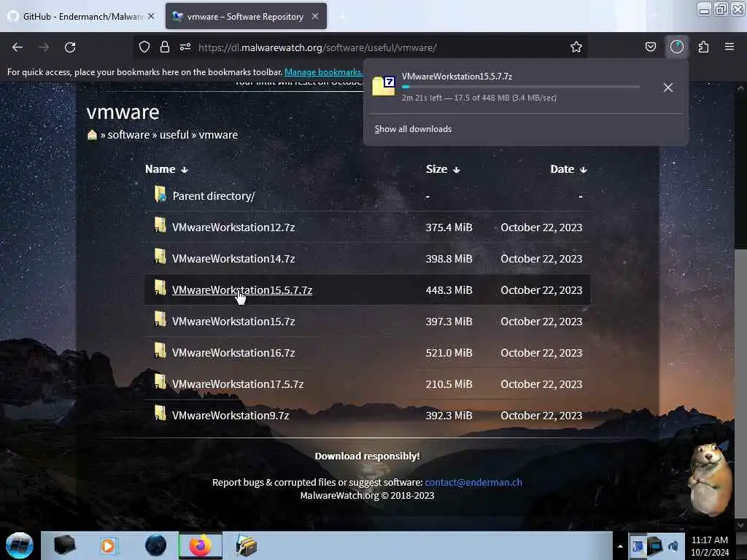
Task: Open site permissions icon in address bar
Action: [185, 47]
